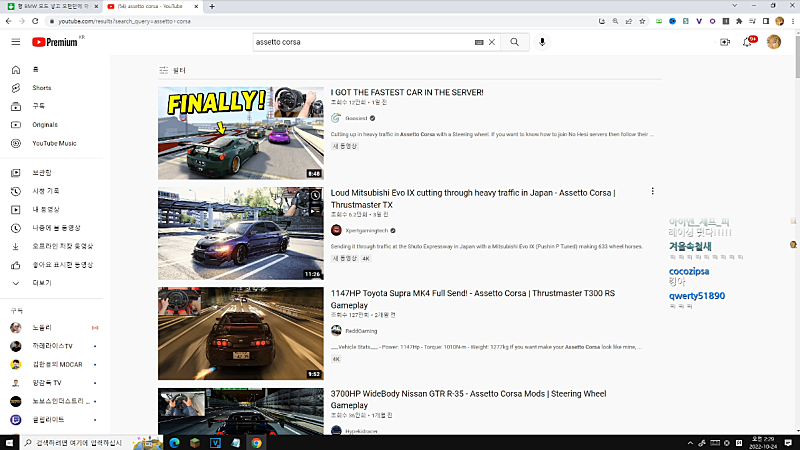800x450 pixels.
Task: Open the account avatar menu
Action: click(773, 42)
